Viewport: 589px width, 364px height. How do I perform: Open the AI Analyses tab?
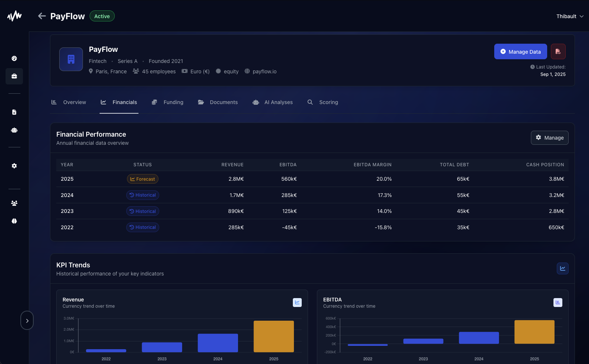(272, 102)
